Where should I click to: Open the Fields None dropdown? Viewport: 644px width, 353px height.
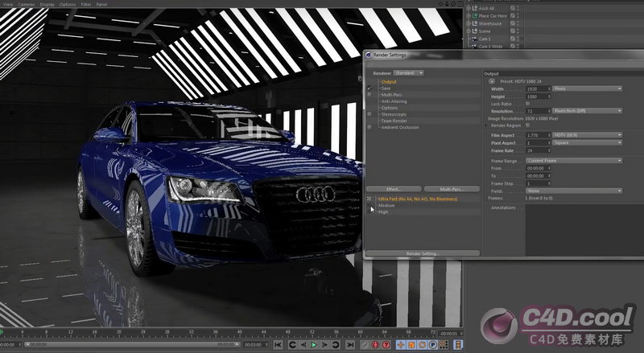pyautogui.click(x=574, y=191)
